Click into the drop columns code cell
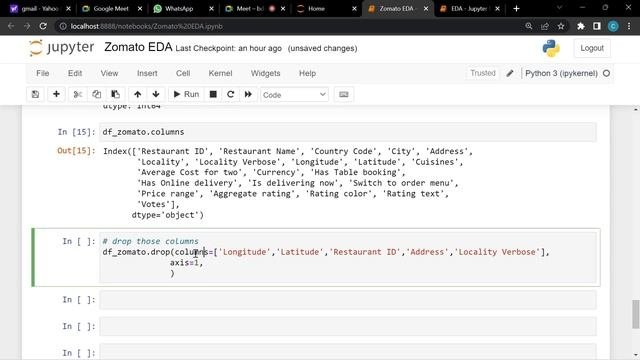Viewport: 640px width, 360px height. 348,257
